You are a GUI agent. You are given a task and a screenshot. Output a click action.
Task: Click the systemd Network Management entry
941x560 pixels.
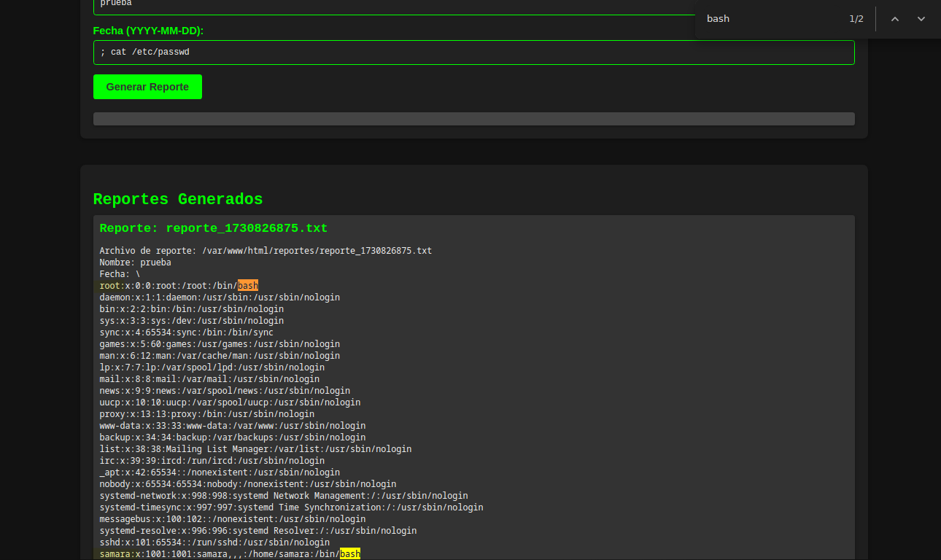(284, 496)
